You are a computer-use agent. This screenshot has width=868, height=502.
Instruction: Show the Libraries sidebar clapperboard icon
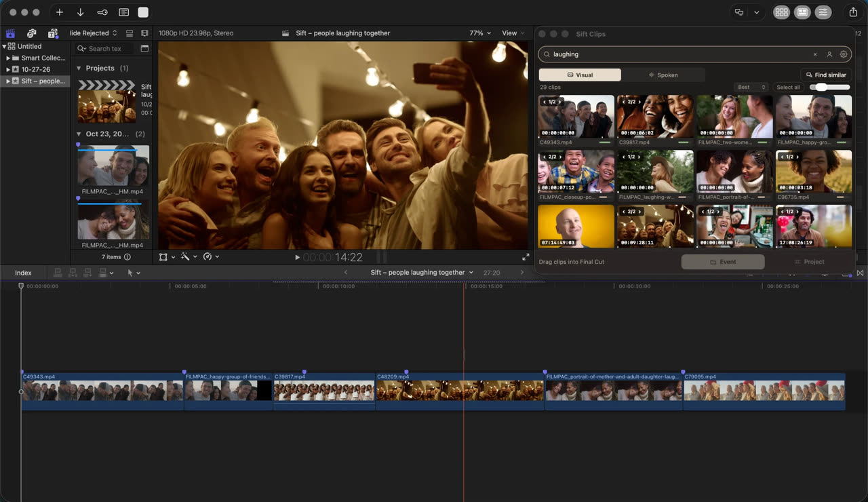coord(10,33)
